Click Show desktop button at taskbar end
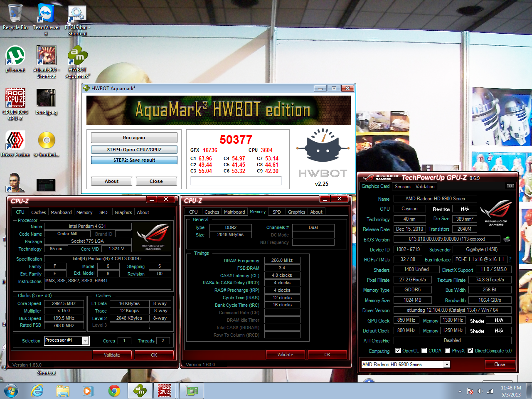Image resolution: width=532 pixels, height=399 pixels. [x=529, y=391]
